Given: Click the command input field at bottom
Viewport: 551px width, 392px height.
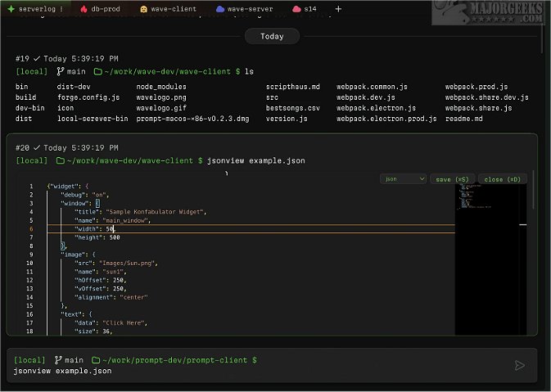Looking at the screenshot, I should 246,372.
